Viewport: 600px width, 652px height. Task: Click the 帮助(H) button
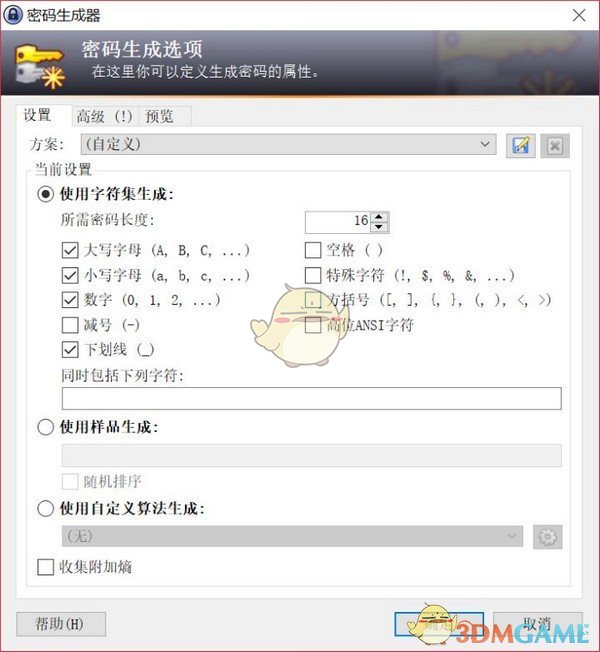(x=61, y=624)
